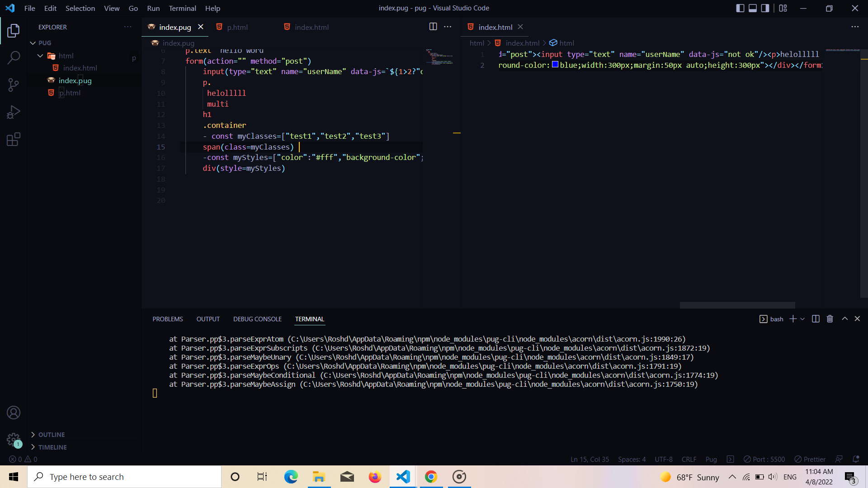Screen dimensions: 868x488
Task: Open Google Chrome from the taskbar
Action: coord(431,477)
